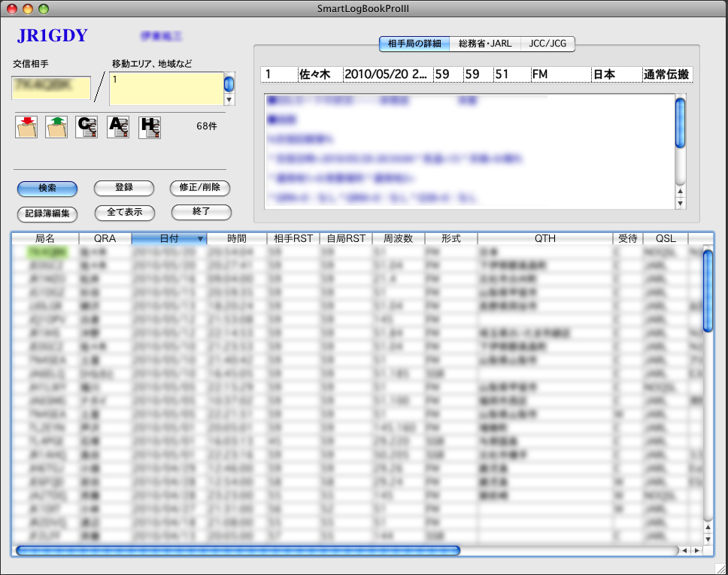The height and width of the screenshot is (575, 728).
Task: Toggle sort order on 日付 column header
Action: coord(169,238)
